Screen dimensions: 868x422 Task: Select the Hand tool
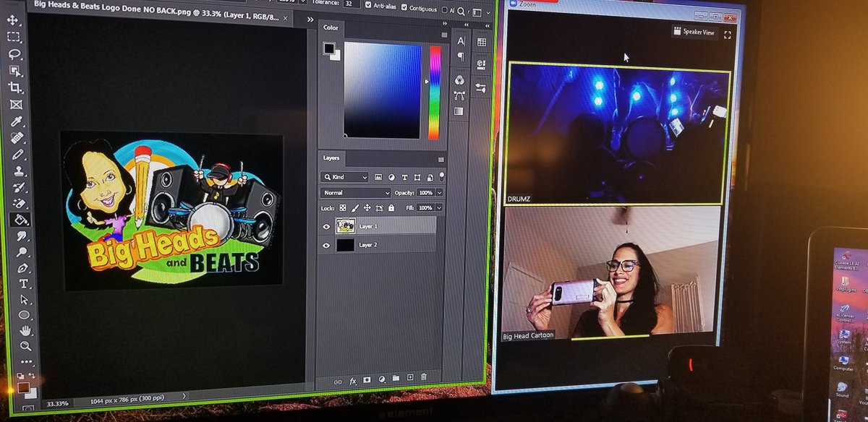pos(25,331)
